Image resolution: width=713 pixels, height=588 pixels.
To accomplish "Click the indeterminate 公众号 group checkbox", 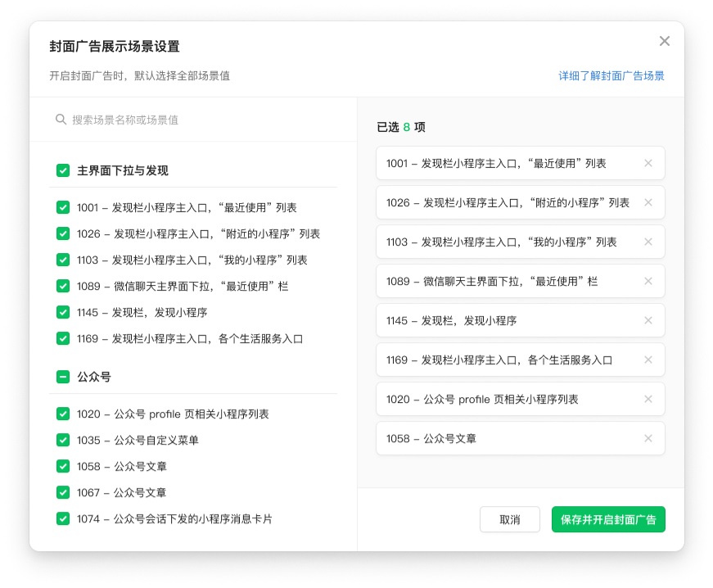I will tap(63, 377).
